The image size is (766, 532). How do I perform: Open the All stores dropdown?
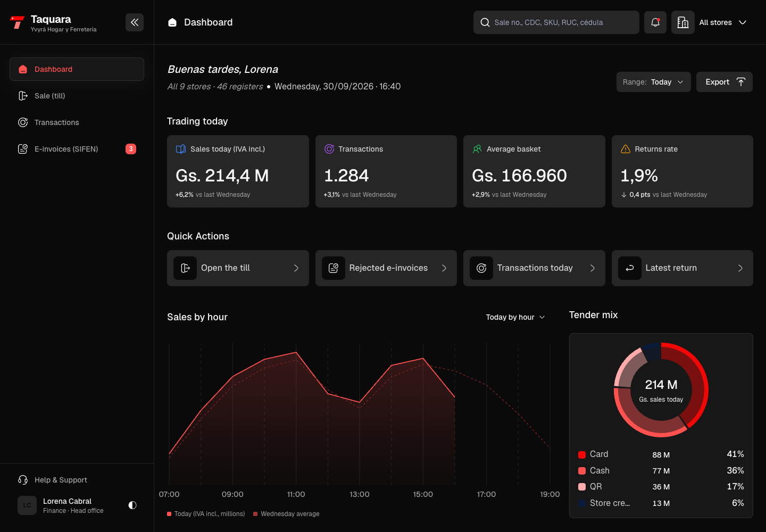point(723,22)
